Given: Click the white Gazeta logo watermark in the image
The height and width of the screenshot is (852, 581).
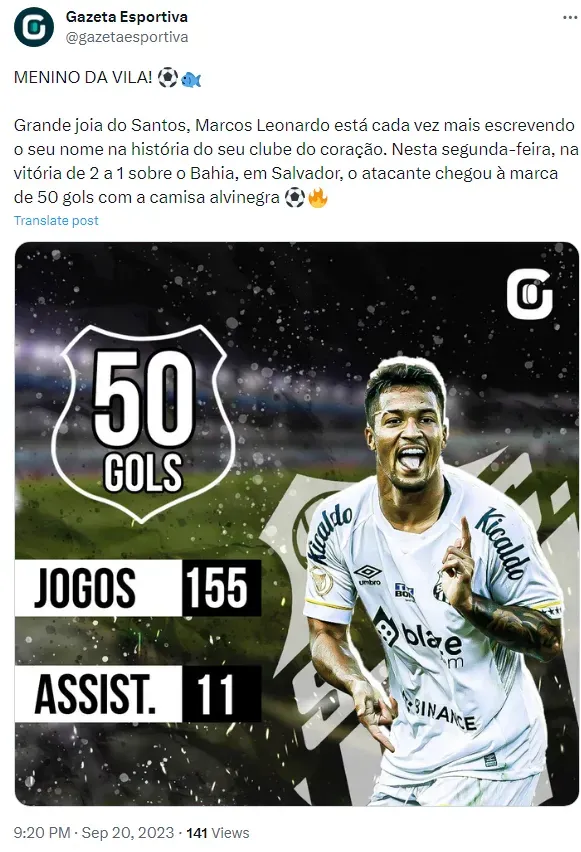Looking at the screenshot, I should pyautogui.click(x=529, y=296).
